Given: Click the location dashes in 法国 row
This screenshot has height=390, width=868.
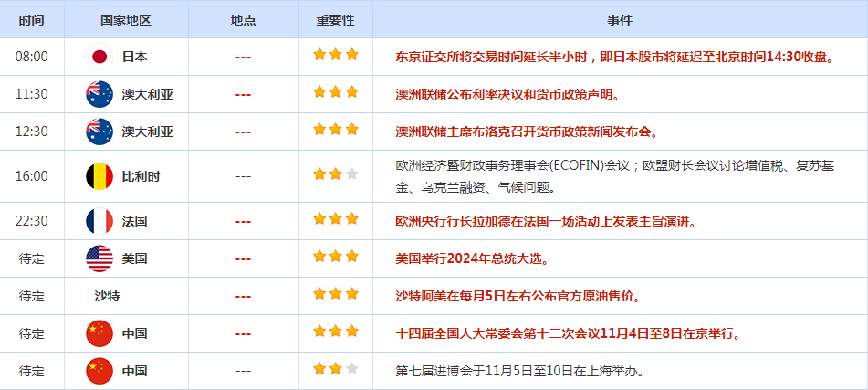Looking at the screenshot, I should coord(244,222).
